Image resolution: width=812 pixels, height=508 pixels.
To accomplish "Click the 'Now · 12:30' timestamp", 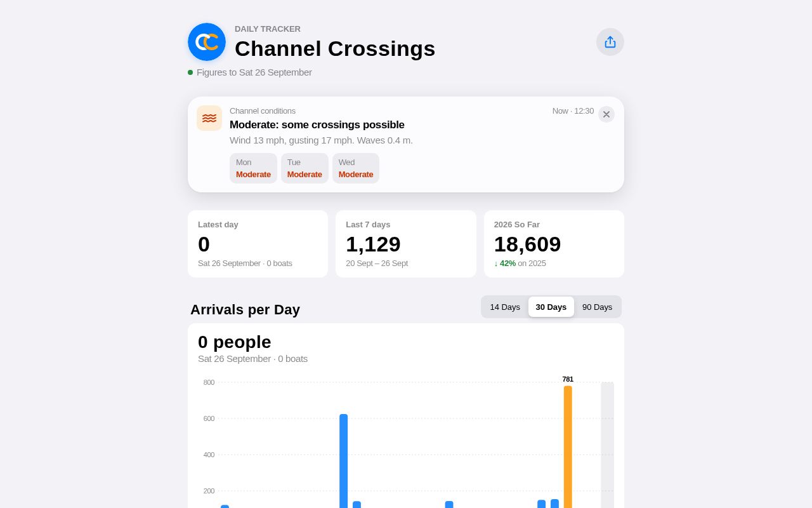I will 573,110.
